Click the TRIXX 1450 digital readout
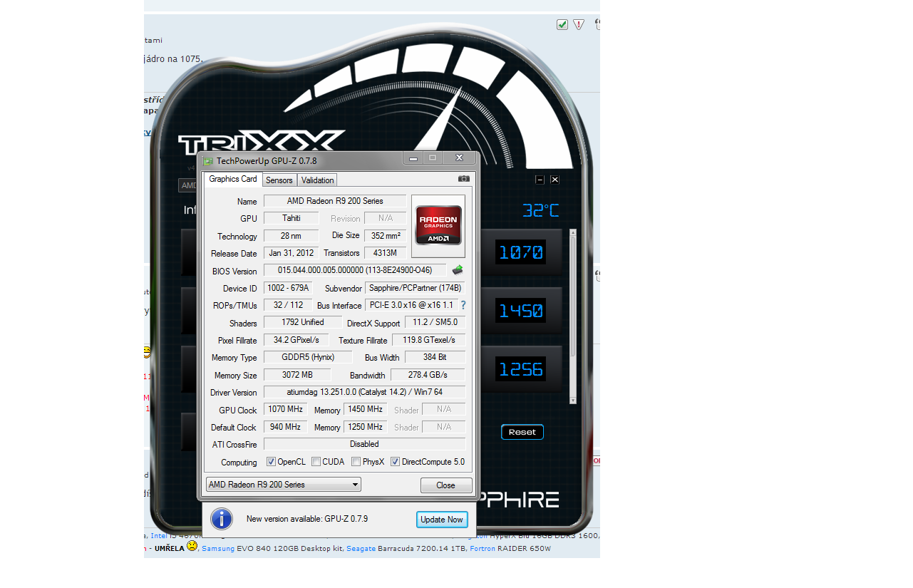 pyautogui.click(x=521, y=311)
